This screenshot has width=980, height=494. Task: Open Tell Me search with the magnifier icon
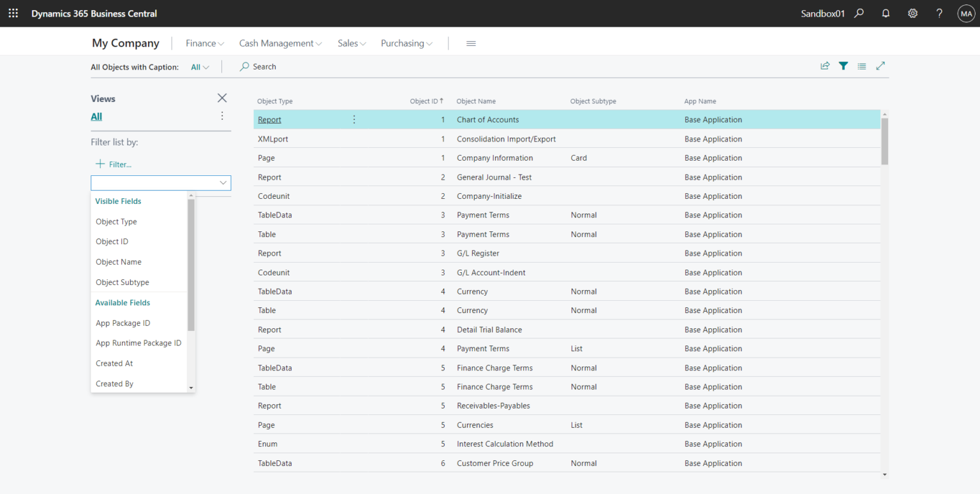(x=859, y=13)
